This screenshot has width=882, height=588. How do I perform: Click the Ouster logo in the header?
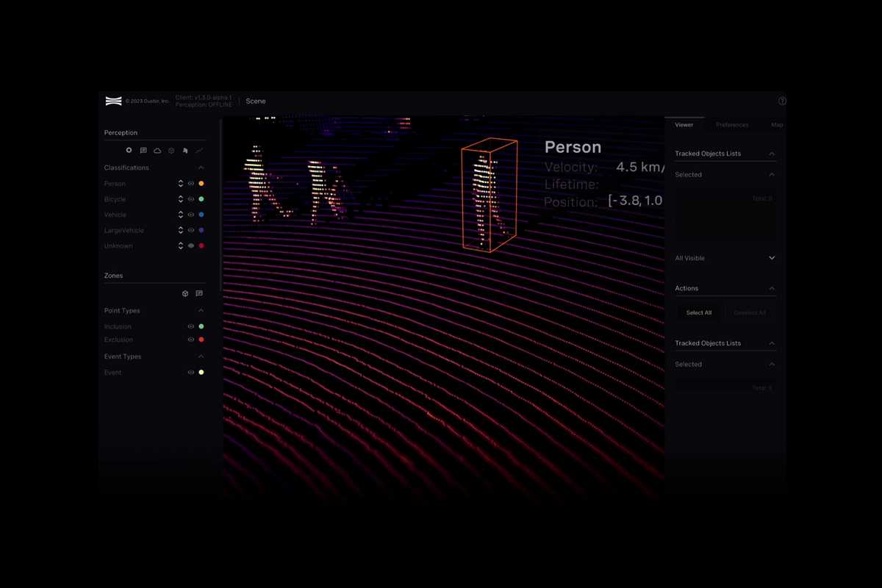pyautogui.click(x=113, y=101)
